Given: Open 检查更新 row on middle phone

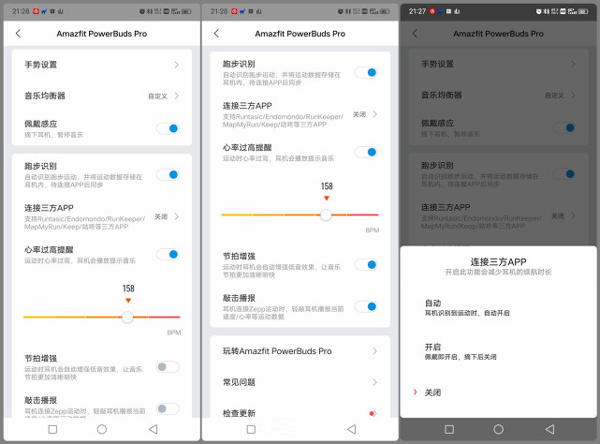Looking at the screenshot, I should pyautogui.click(x=300, y=413).
